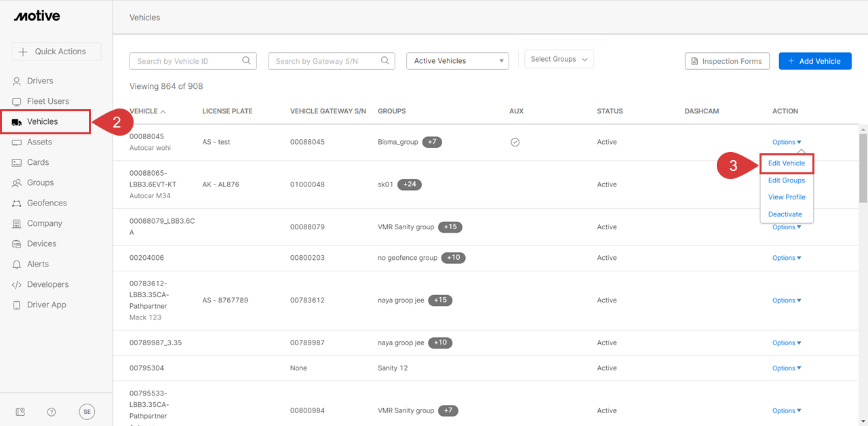Open the Active Vehicles filter dropdown
868x426 pixels.
(x=458, y=61)
